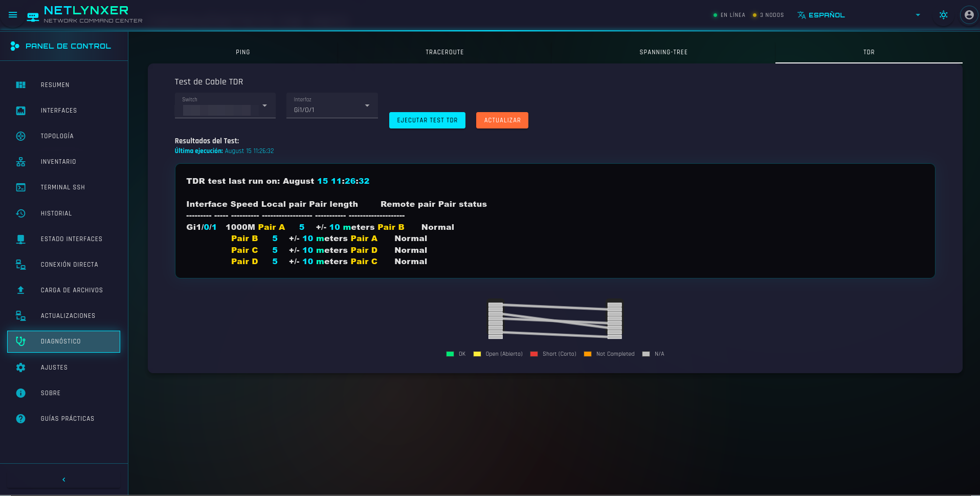
Task: Click the cable pair wiring diagram
Action: point(555,320)
